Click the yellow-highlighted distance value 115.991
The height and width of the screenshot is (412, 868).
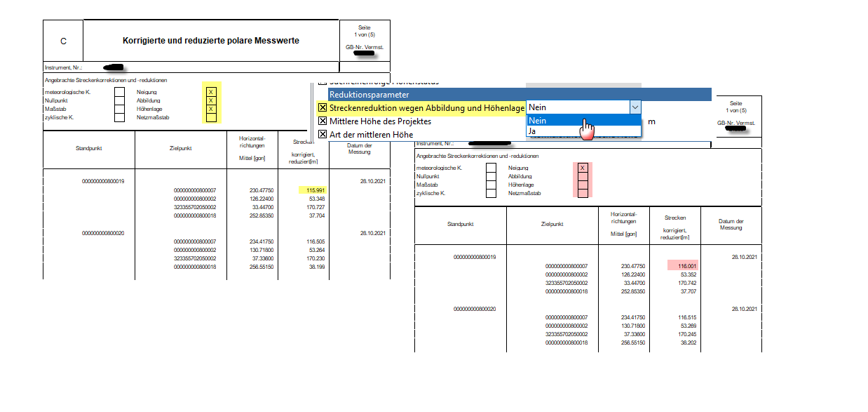pos(316,190)
